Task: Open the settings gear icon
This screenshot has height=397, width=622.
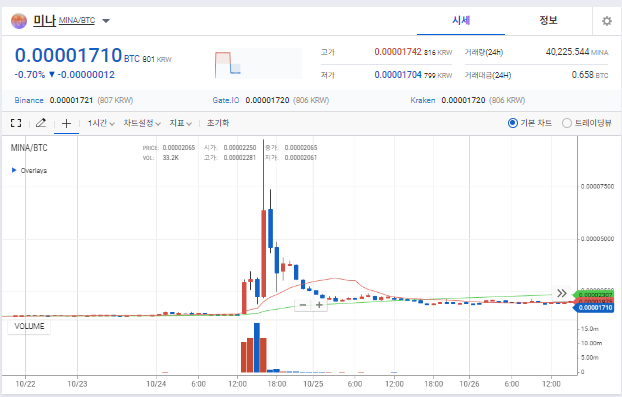Action: pyautogui.click(x=607, y=21)
